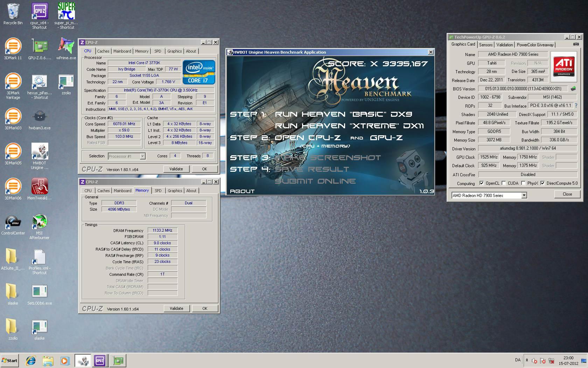Click Save Result in Heaven app

(312, 169)
